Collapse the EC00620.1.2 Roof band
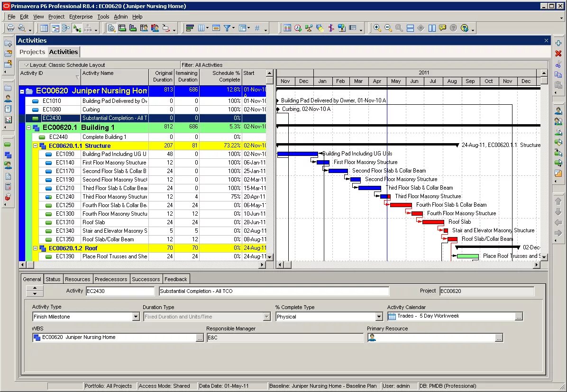 coord(35,248)
